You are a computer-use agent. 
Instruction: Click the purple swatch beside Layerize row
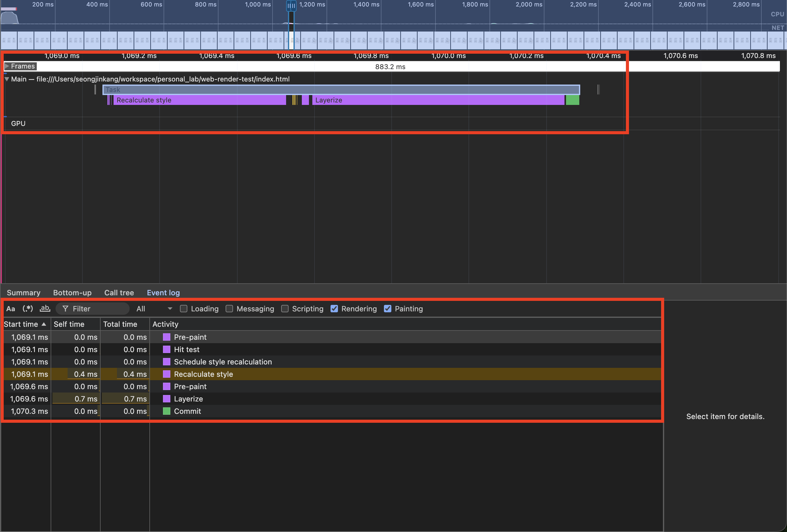[x=166, y=399]
